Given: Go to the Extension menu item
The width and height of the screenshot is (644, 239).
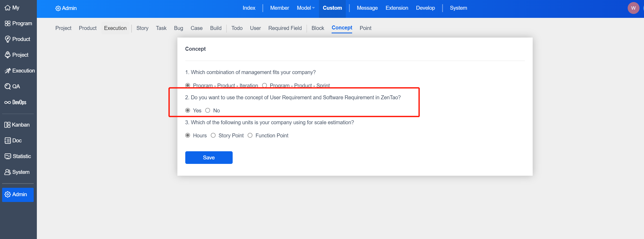Looking at the screenshot, I should pyautogui.click(x=397, y=8).
